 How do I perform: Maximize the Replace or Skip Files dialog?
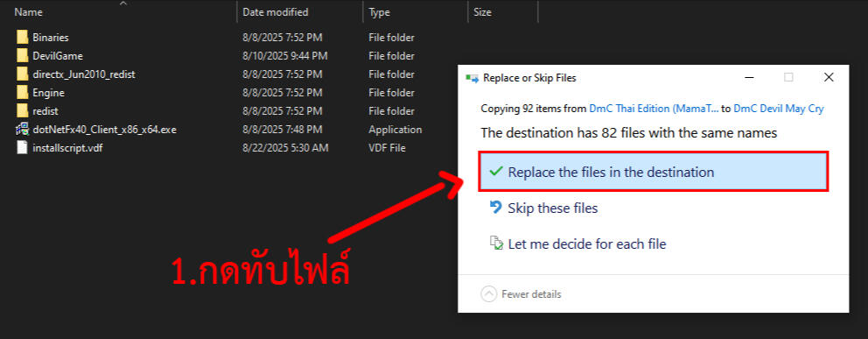[x=788, y=78]
